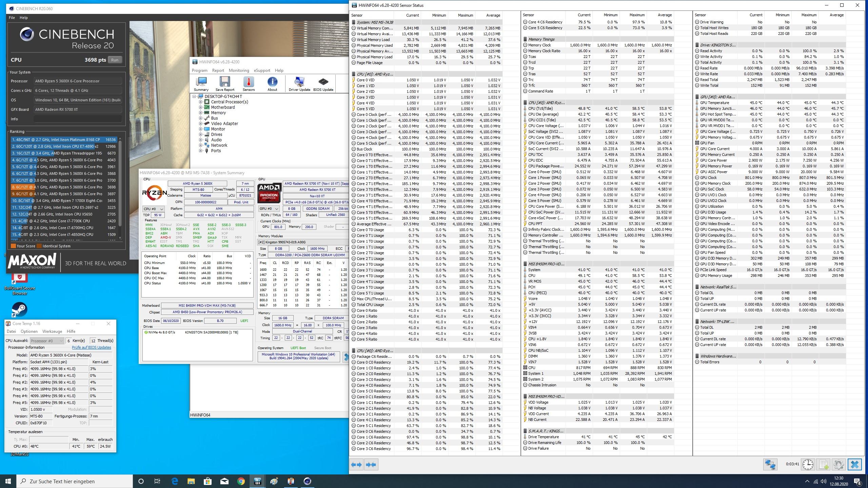Open Task View on taskbar

pyautogui.click(x=157, y=481)
